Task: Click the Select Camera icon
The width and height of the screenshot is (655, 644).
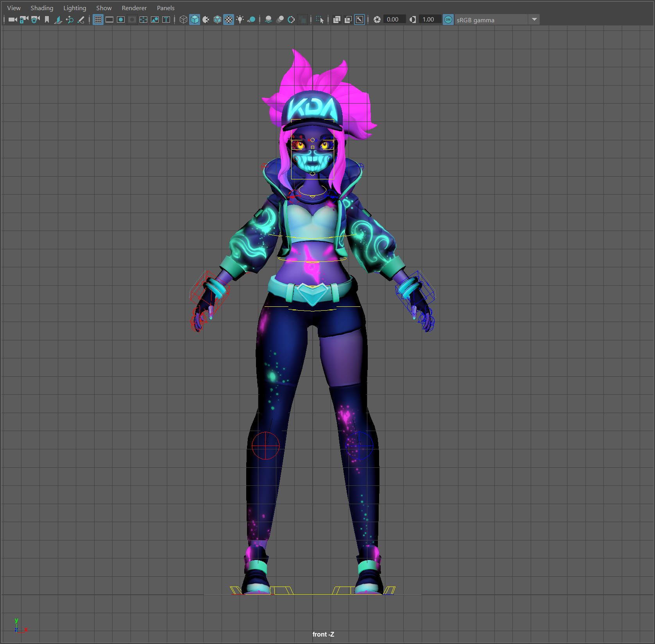Action: 13,20
